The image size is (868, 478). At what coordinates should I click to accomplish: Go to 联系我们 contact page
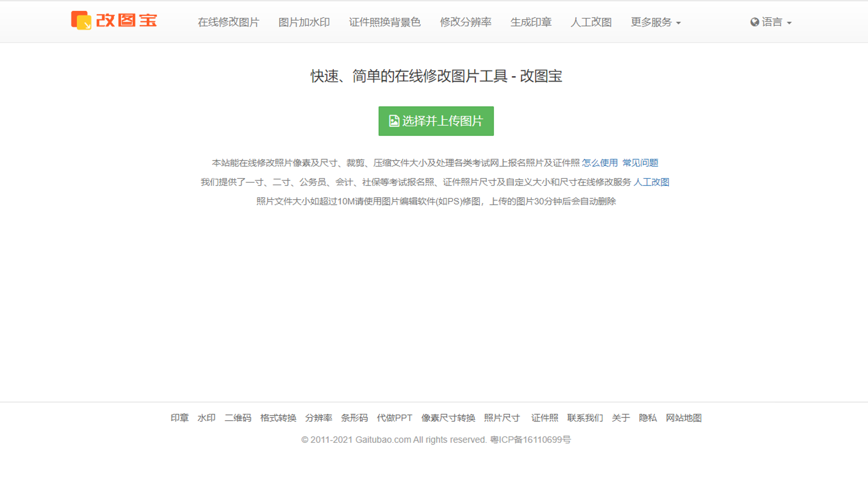click(585, 418)
